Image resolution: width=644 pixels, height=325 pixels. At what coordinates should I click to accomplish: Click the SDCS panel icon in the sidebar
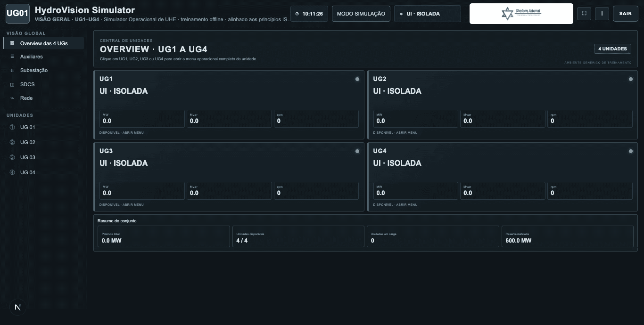(12, 84)
